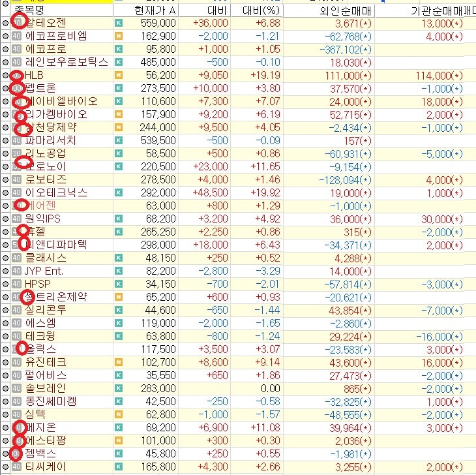Click the orange N icon in 유진테크 row
This screenshot has height=475, width=476.
(x=119, y=362)
